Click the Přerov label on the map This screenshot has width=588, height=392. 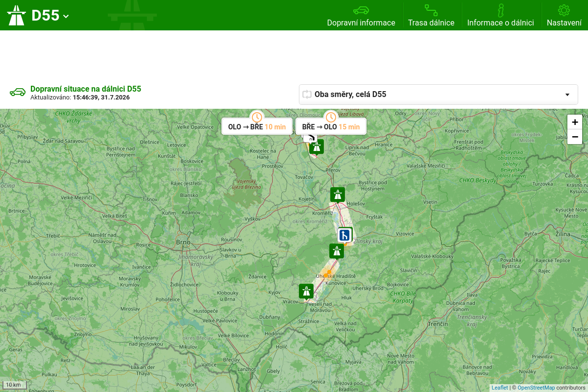[x=333, y=170]
